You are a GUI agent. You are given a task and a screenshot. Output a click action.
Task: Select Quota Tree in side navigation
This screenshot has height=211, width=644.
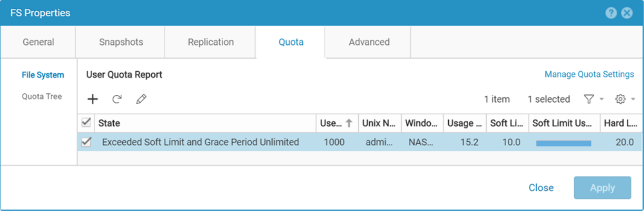coord(42,96)
